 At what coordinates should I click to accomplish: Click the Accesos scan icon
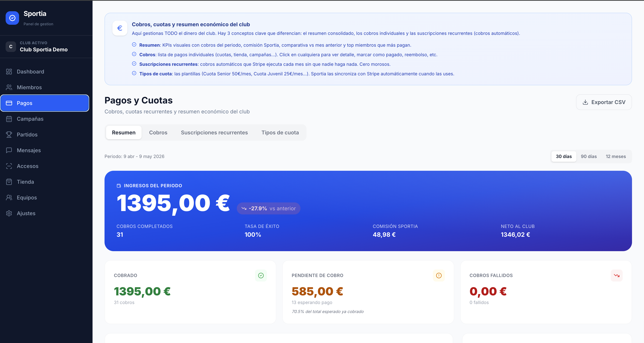9,166
